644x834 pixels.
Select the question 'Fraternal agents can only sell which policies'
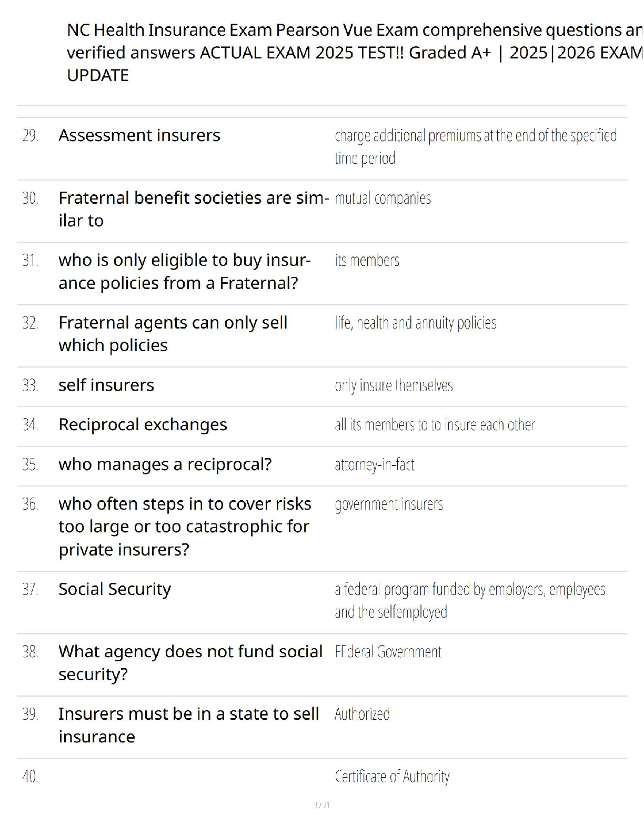click(173, 334)
